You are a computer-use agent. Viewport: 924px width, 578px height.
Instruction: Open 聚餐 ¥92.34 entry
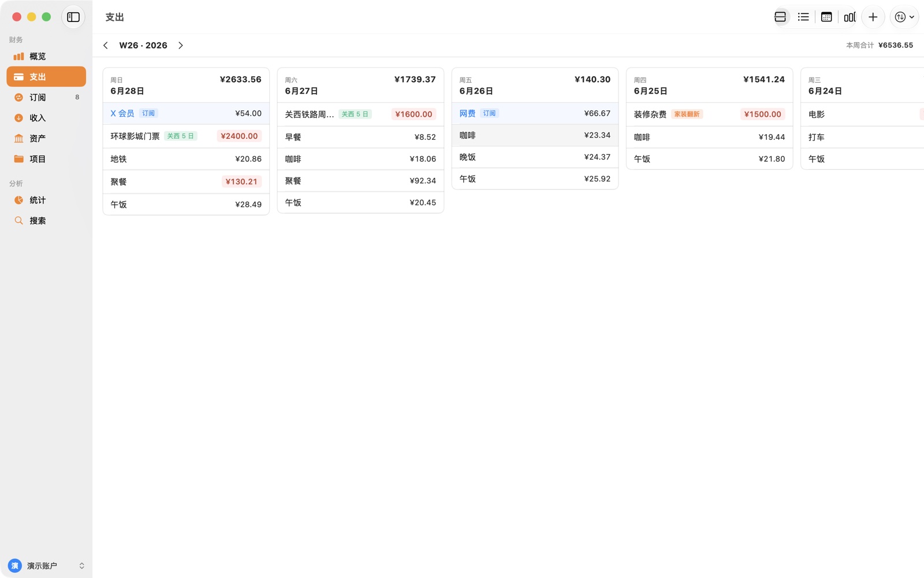[x=360, y=180]
